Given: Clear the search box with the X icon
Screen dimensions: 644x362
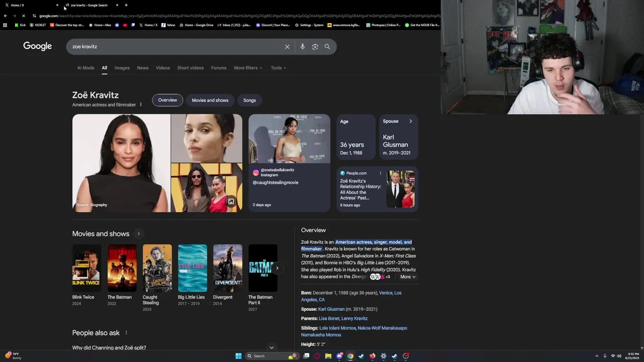Looking at the screenshot, I should pyautogui.click(x=287, y=47).
